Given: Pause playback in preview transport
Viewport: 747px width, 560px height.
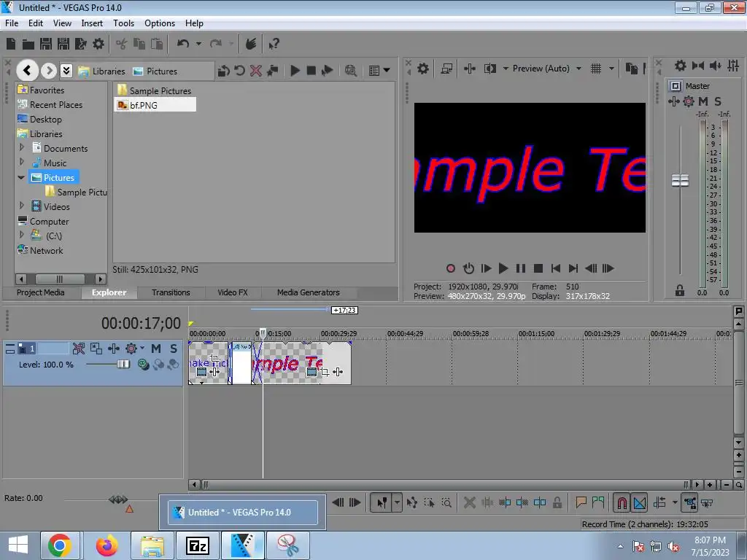Looking at the screenshot, I should pyautogui.click(x=521, y=268).
